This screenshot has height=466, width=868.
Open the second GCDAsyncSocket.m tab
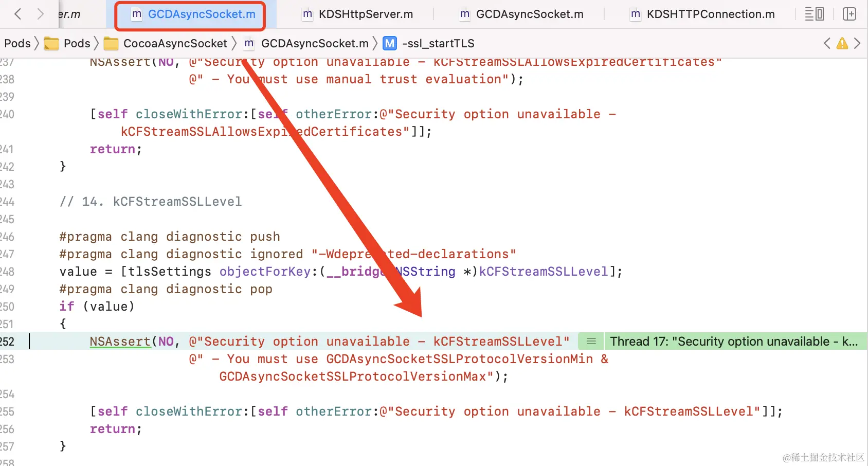tap(522, 14)
